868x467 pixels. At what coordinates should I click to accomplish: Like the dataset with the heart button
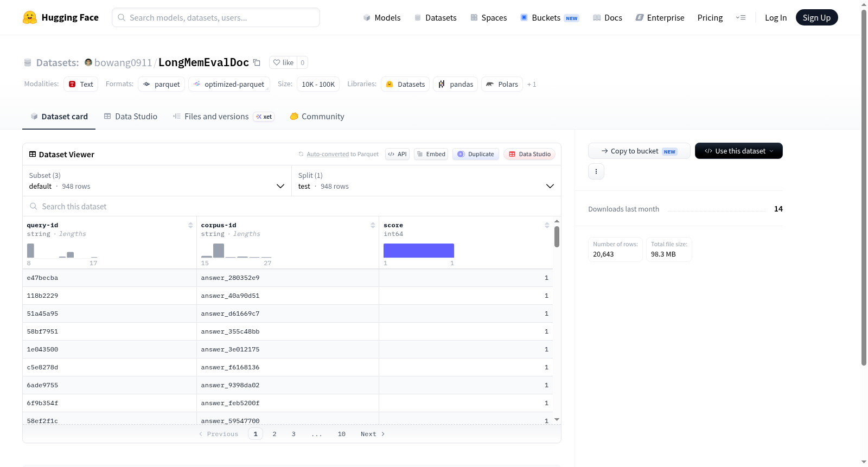tap(283, 62)
